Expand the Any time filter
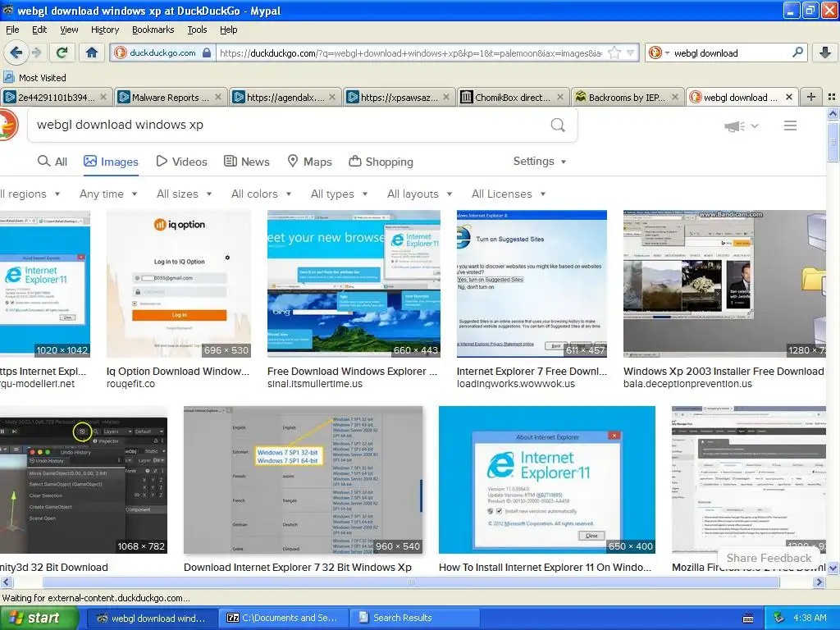Viewport: 840px width, 630px height. point(108,194)
